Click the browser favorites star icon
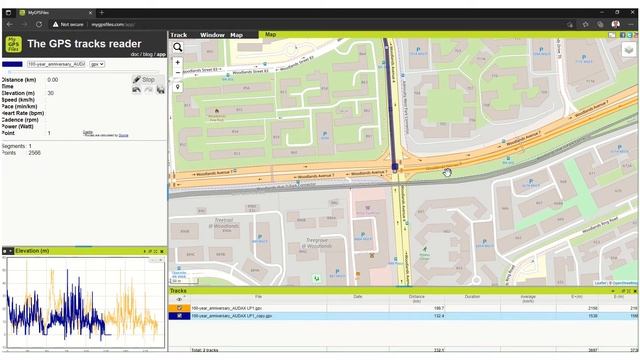 (585, 24)
